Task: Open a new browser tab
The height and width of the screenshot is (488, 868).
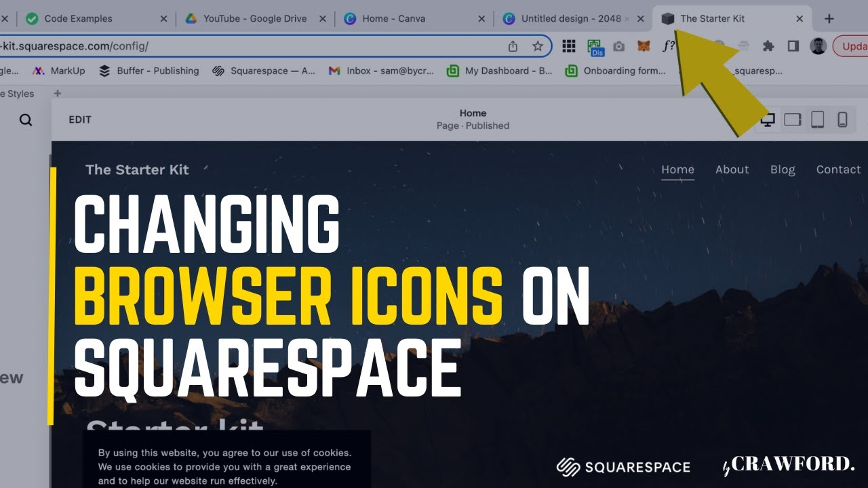Action: (829, 19)
